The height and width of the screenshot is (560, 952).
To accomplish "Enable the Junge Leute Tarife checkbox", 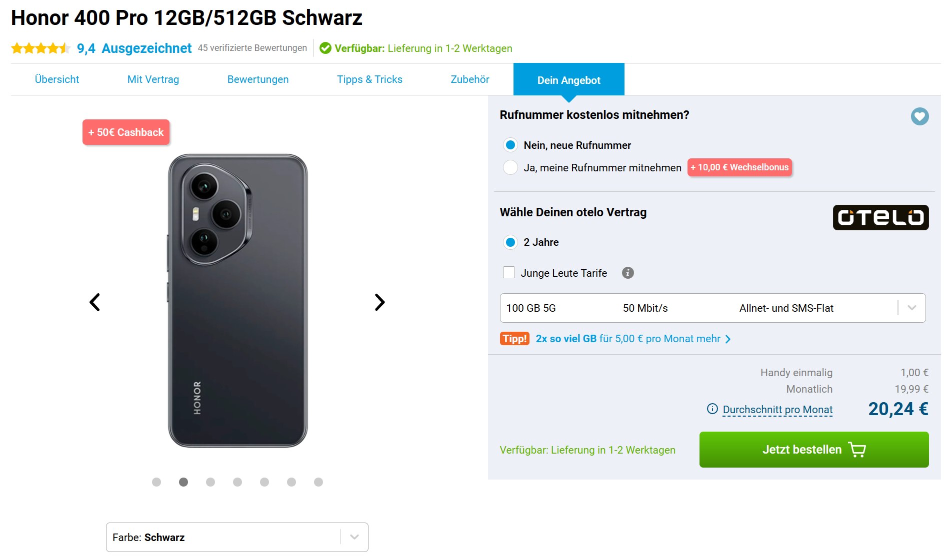I will pos(509,272).
